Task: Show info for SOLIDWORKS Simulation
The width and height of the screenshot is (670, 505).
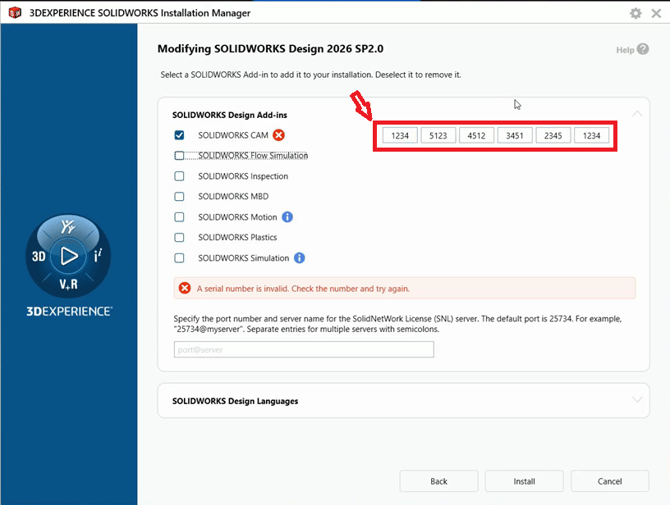Action: point(300,258)
